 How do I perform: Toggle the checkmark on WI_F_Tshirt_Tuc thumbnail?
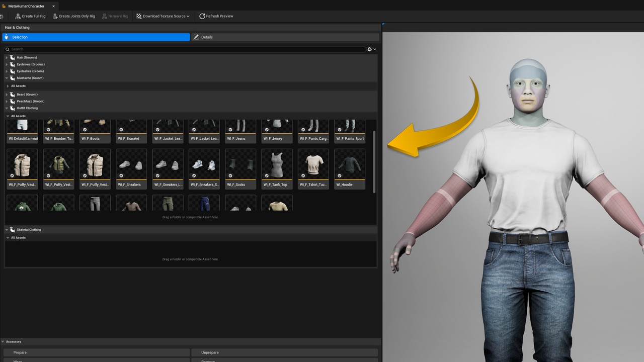303,175
